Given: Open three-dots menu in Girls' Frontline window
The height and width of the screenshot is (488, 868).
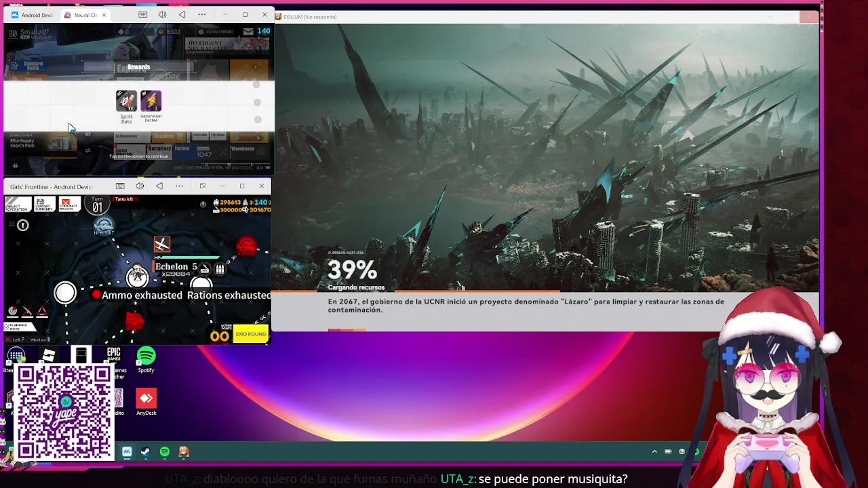Looking at the screenshot, I should tap(179, 186).
